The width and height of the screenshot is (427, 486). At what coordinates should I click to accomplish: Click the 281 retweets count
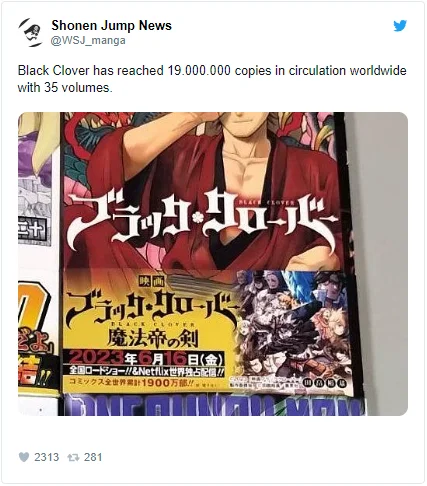(x=93, y=457)
